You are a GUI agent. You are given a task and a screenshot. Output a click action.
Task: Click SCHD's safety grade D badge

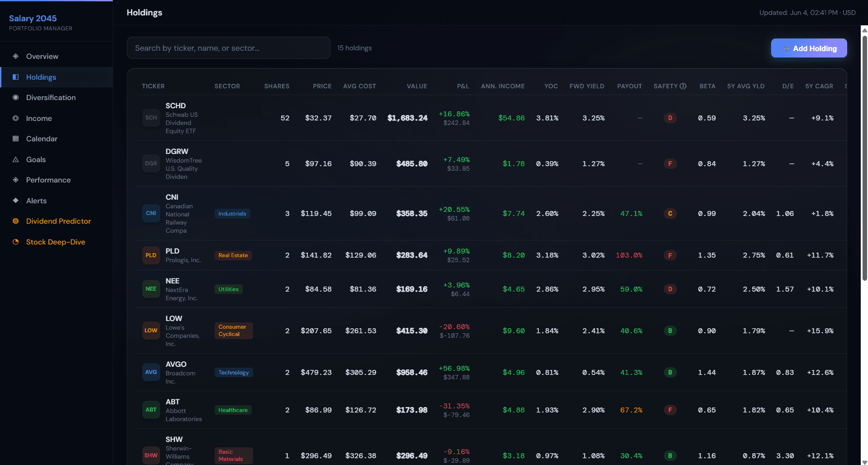click(x=670, y=118)
